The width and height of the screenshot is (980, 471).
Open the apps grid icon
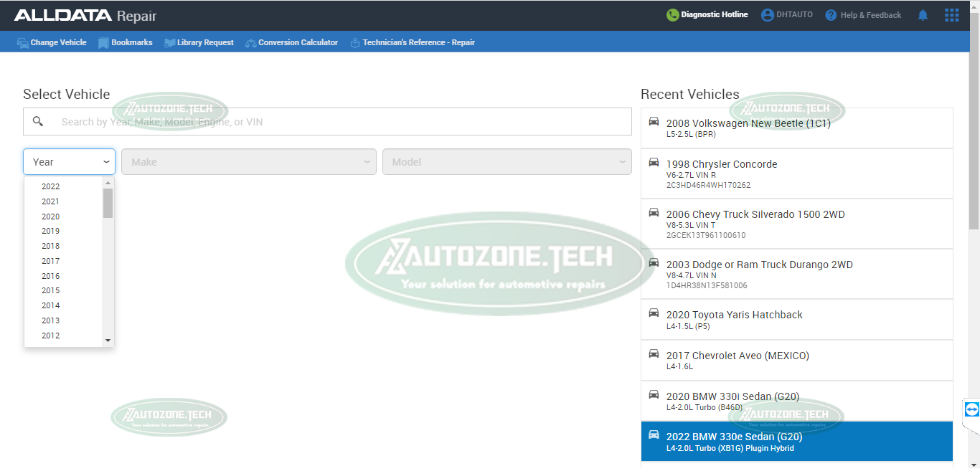[951, 15]
